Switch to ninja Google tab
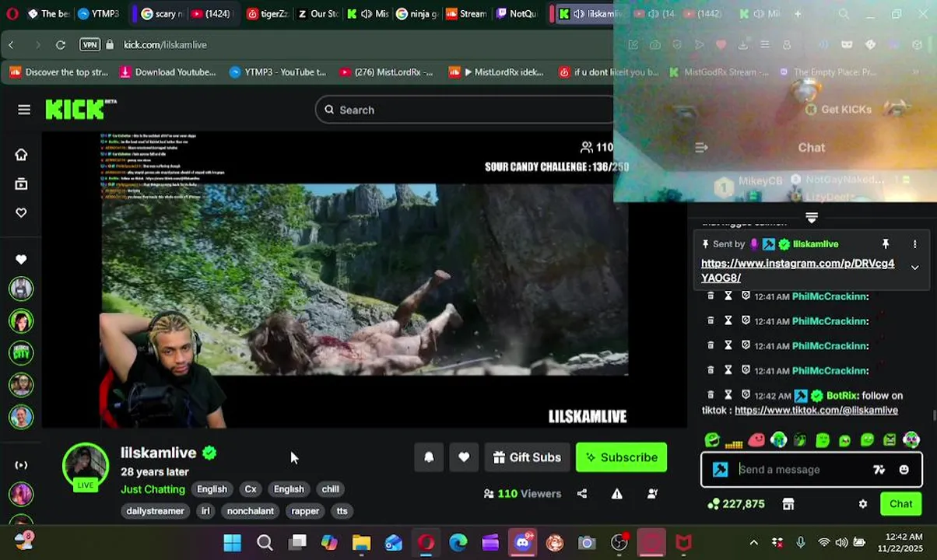 [x=418, y=14]
